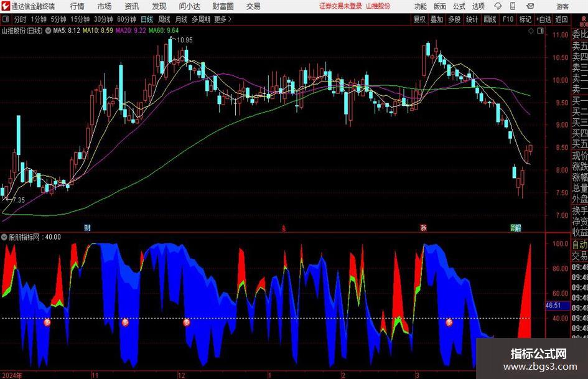
Task: Toggle the side panel icon near 11.00
Action: pyautogui.click(x=540, y=31)
